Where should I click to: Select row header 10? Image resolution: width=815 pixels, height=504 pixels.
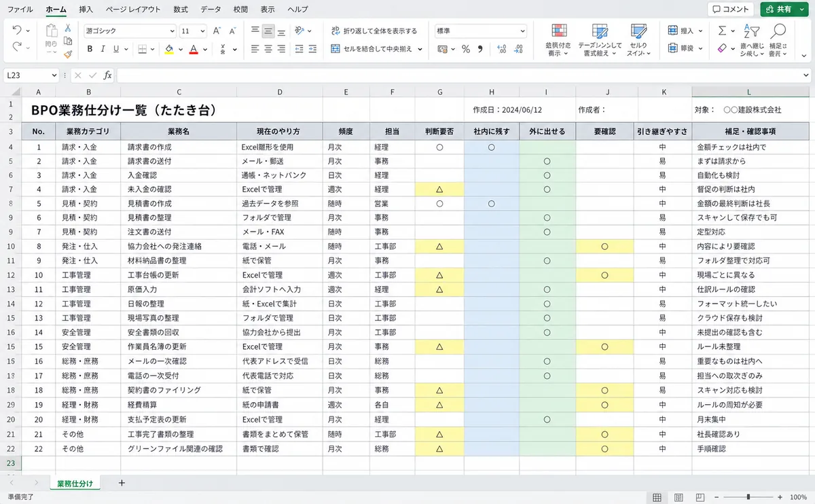coord(10,247)
